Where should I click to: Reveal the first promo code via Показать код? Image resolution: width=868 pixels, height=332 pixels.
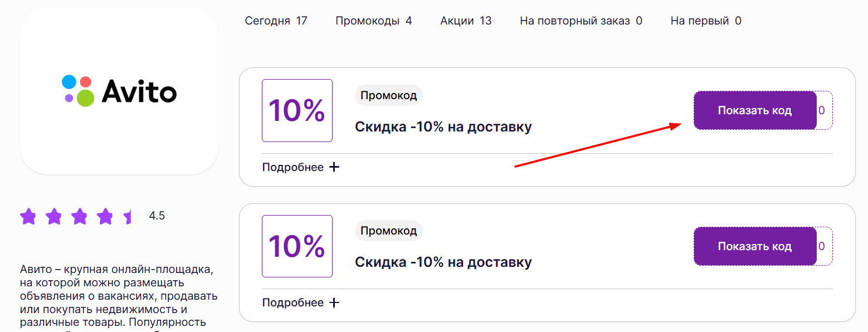tap(755, 110)
